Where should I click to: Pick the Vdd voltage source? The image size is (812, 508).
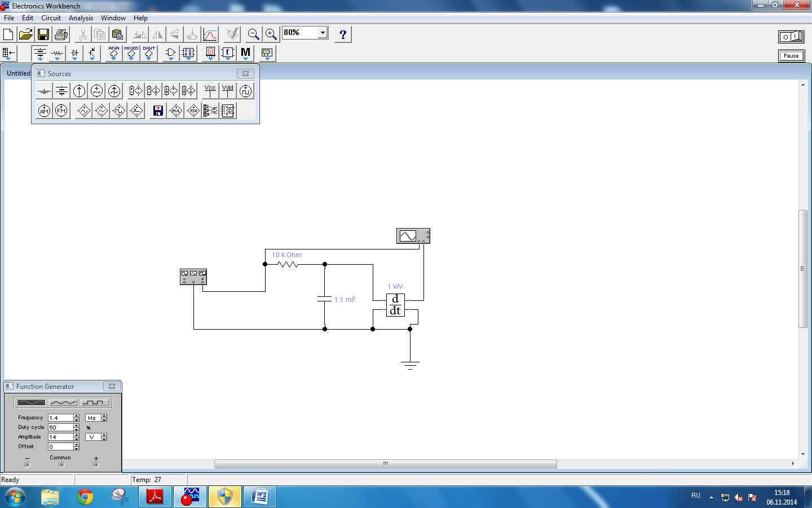[x=228, y=91]
